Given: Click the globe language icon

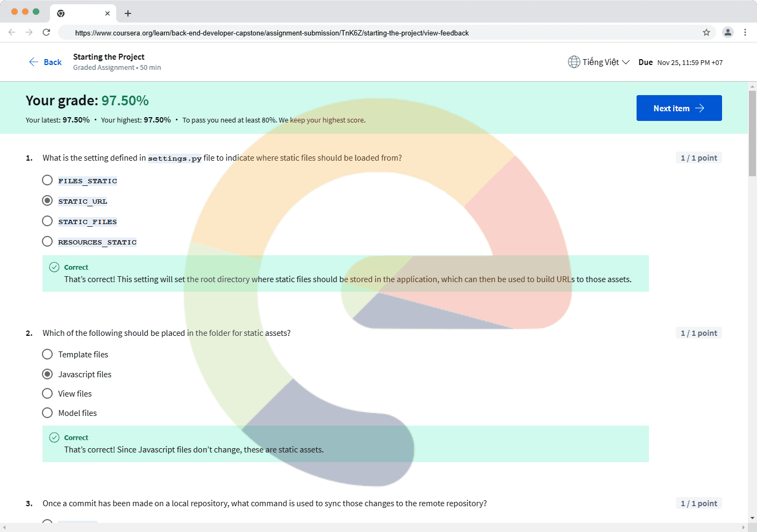Looking at the screenshot, I should coord(574,62).
